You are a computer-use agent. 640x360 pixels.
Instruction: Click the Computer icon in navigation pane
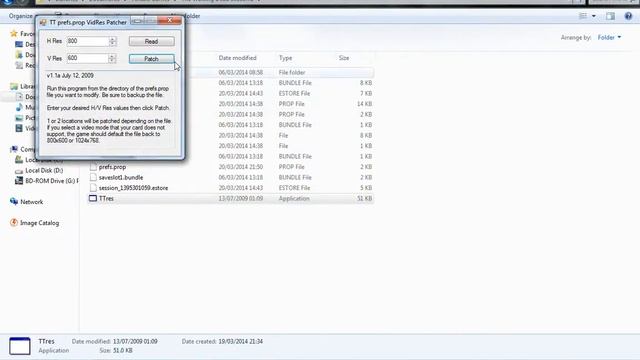click(14, 149)
